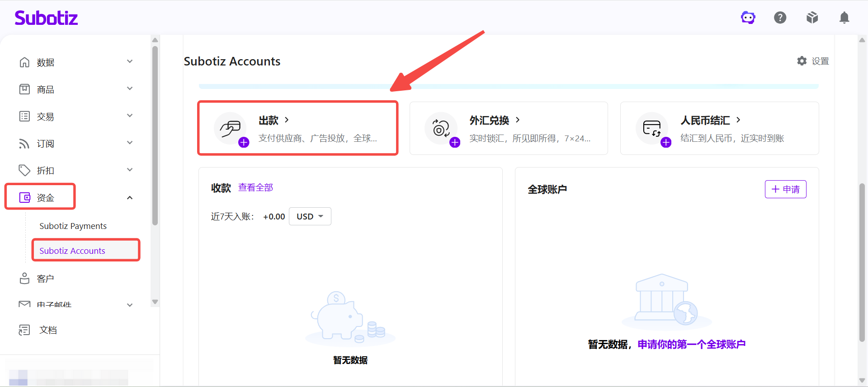The width and height of the screenshot is (868, 387).
Task: Click the 申请 button
Action: pyautogui.click(x=786, y=189)
